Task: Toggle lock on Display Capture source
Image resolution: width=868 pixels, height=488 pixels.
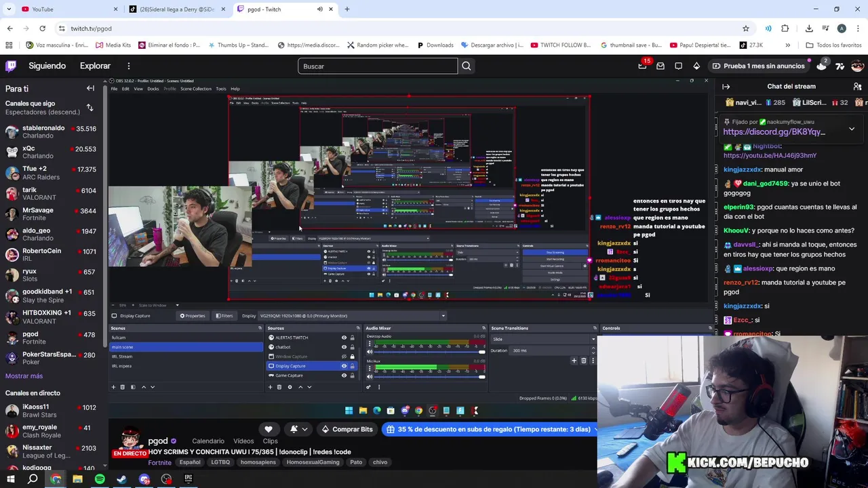Action: point(352,366)
